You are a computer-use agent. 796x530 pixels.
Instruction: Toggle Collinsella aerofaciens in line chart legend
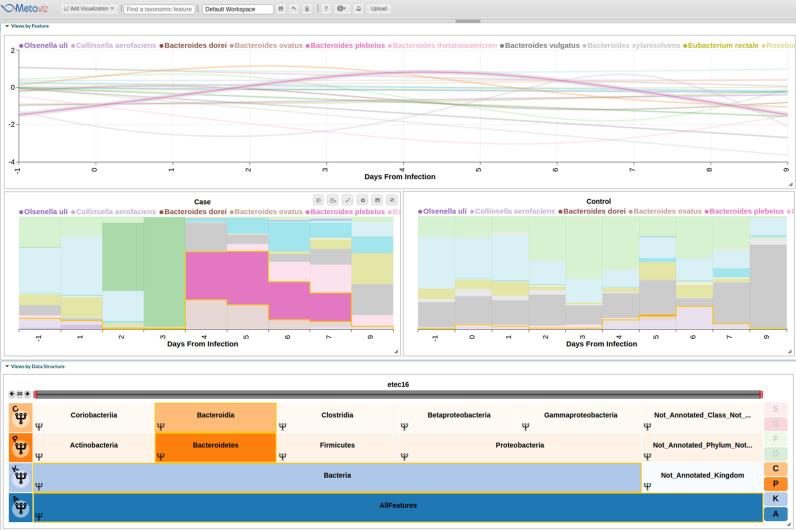pos(113,45)
